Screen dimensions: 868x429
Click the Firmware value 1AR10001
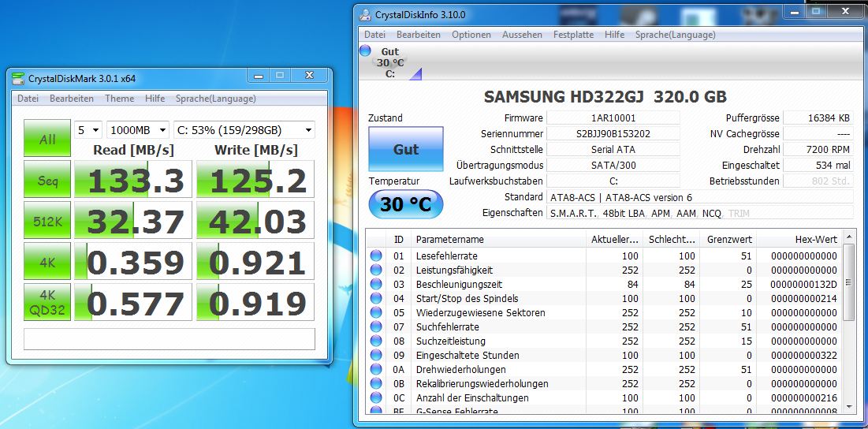coord(613,118)
